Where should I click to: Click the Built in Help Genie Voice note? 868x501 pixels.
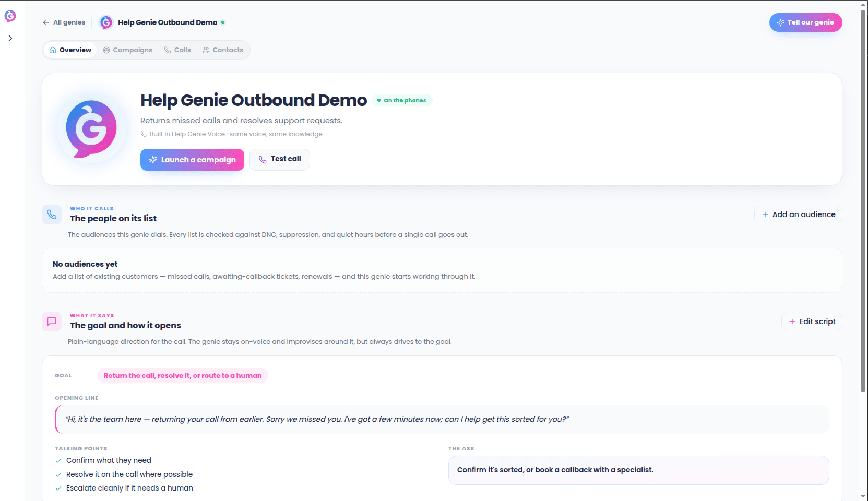pyautogui.click(x=231, y=134)
